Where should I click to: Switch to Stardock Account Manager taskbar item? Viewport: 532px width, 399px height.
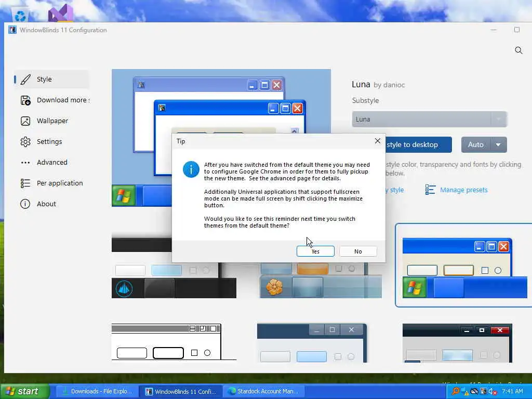coord(264,392)
